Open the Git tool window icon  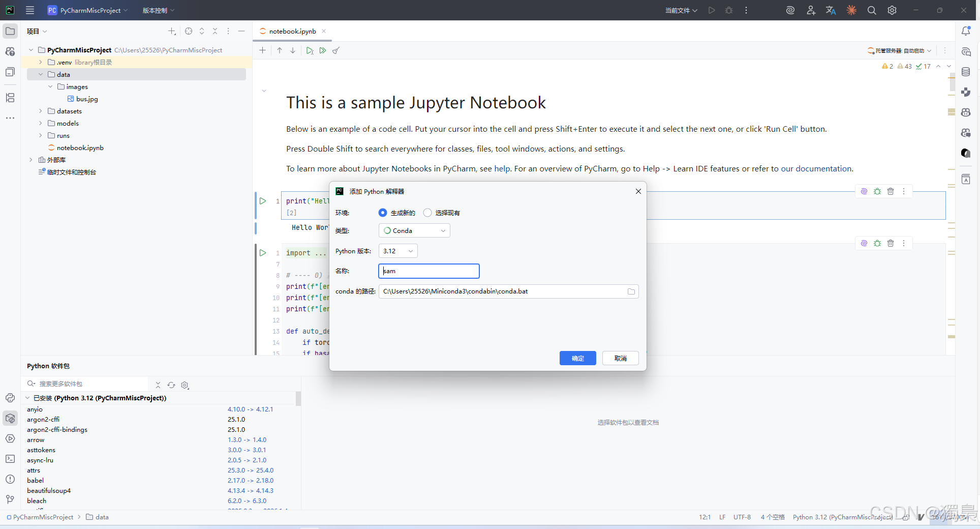(10, 499)
